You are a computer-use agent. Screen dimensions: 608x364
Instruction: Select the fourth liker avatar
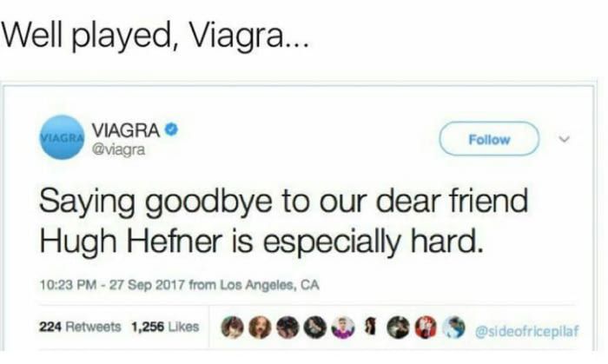coord(315,328)
